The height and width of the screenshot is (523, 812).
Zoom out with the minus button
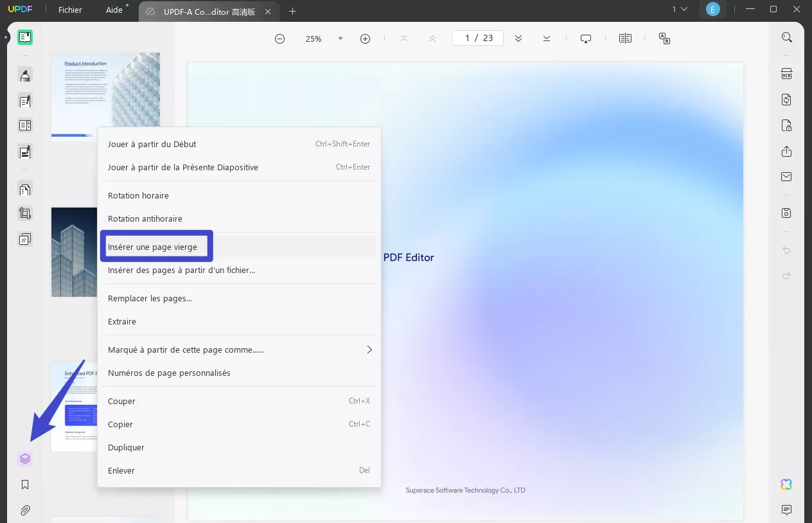tap(279, 39)
